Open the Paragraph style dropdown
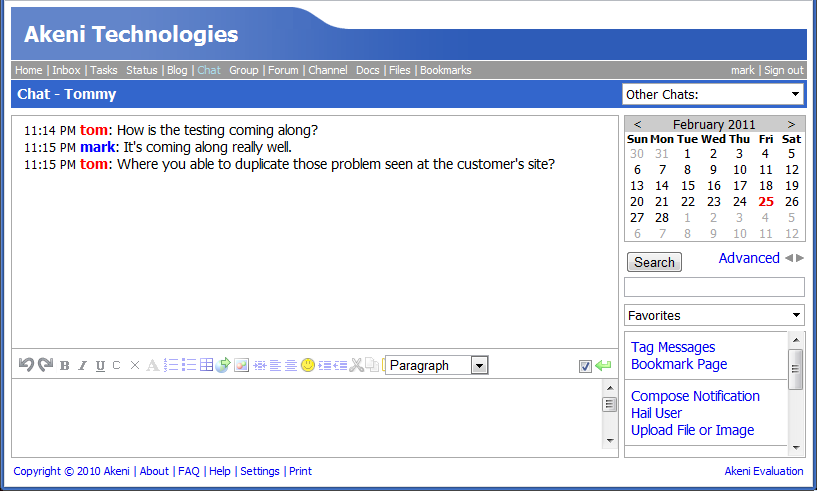Screen dimensions: 817x491 [437, 366]
